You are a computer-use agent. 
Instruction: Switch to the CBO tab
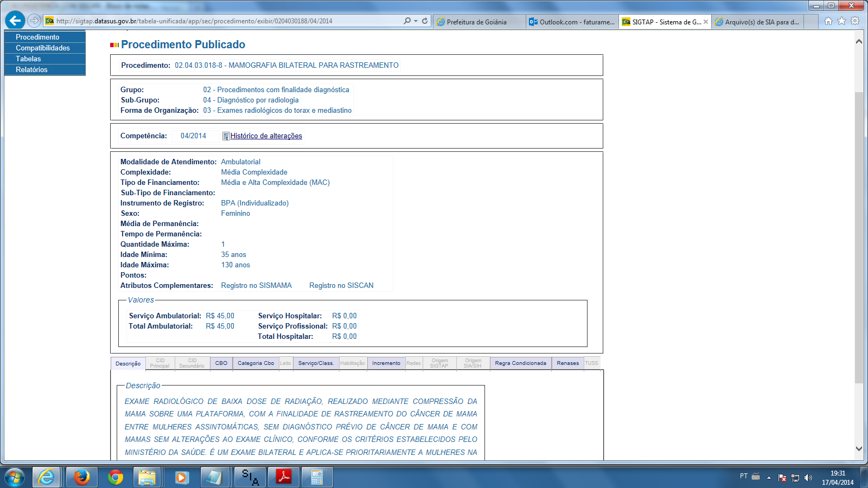(x=221, y=363)
